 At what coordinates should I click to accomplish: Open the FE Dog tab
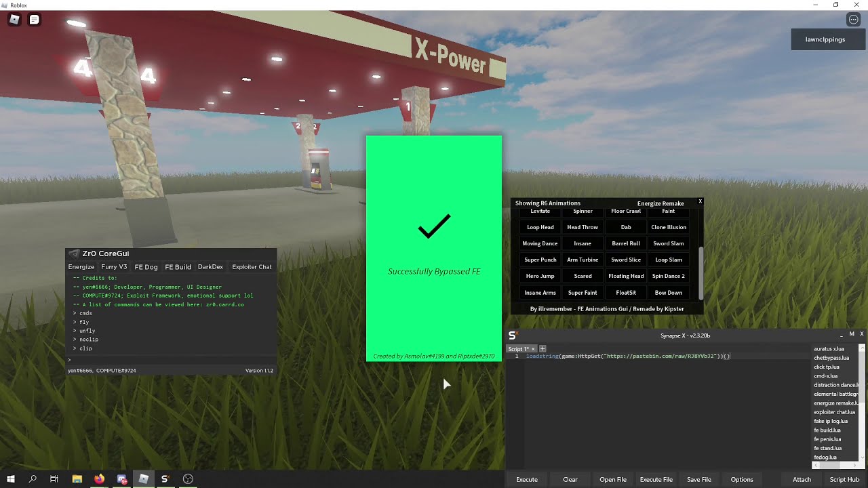[146, 267]
